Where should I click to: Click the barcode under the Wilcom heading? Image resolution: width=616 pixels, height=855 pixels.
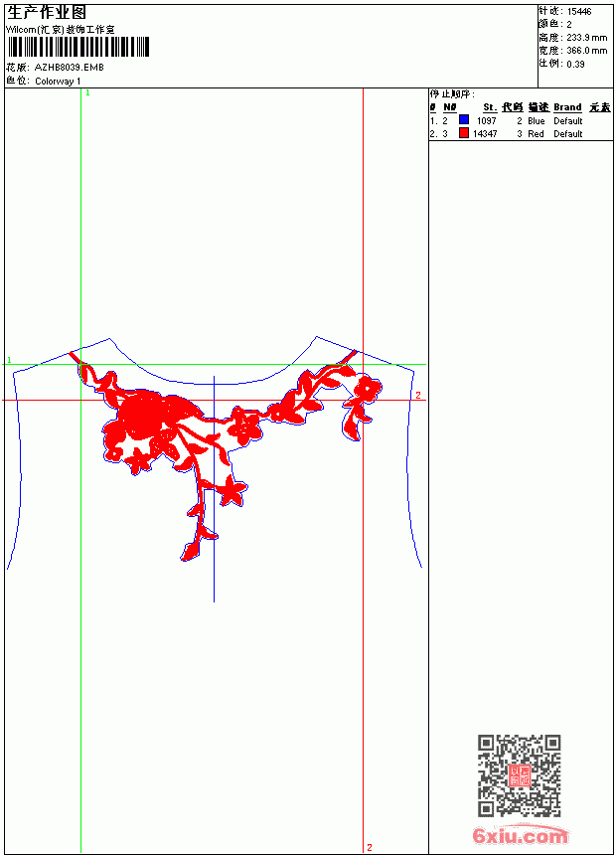77,47
